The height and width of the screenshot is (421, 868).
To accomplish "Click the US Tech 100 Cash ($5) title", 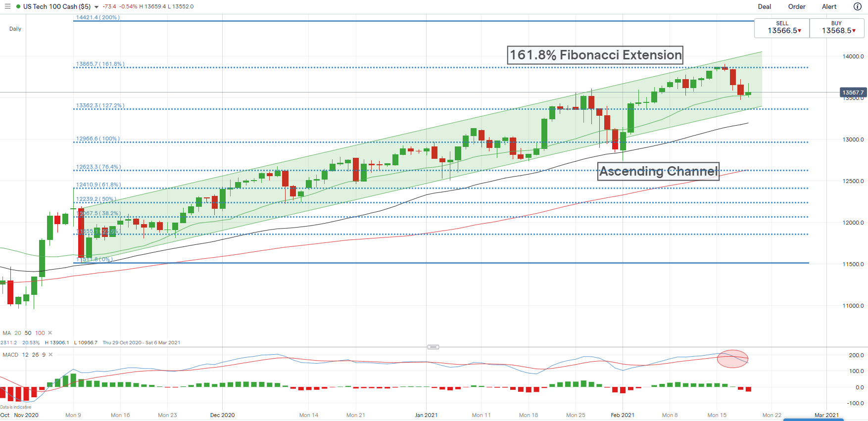I will click(x=57, y=6).
